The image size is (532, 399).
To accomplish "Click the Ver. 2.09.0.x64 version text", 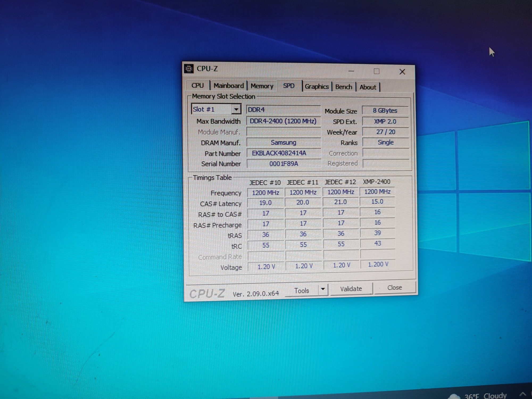I will [256, 294].
